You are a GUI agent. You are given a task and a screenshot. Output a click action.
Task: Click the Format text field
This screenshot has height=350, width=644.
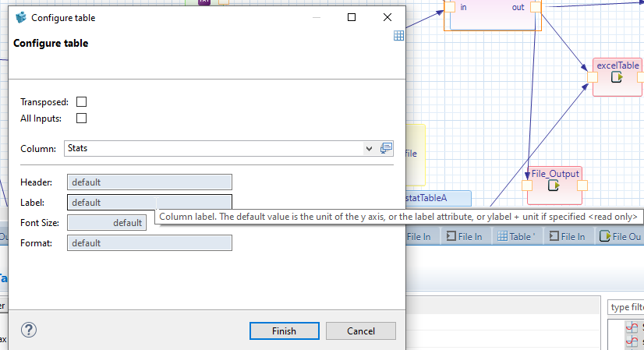(x=150, y=243)
